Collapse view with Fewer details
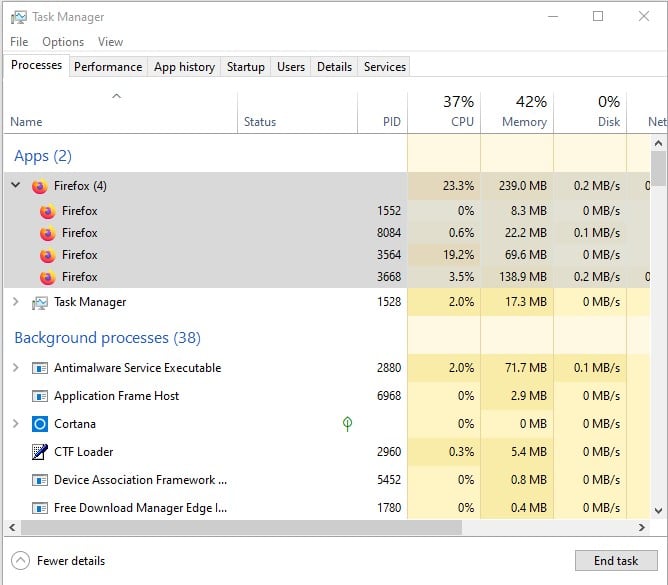The width and height of the screenshot is (668, 585). (x=58, y=561)
